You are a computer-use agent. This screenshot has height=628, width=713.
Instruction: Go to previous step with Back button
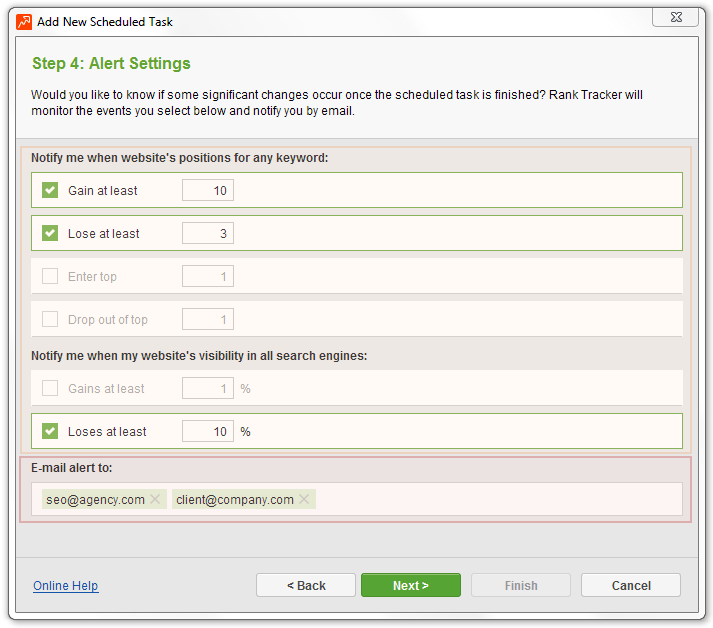pos(306,585)
